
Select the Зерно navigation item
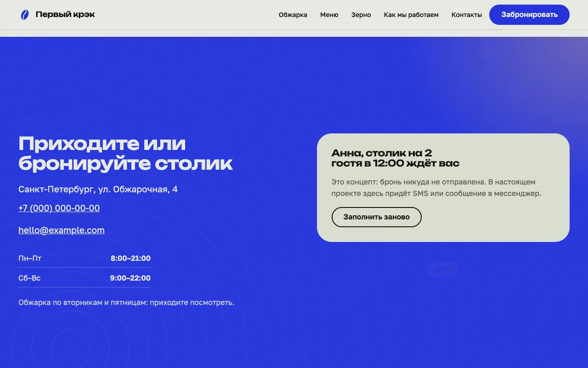point(361,15)
